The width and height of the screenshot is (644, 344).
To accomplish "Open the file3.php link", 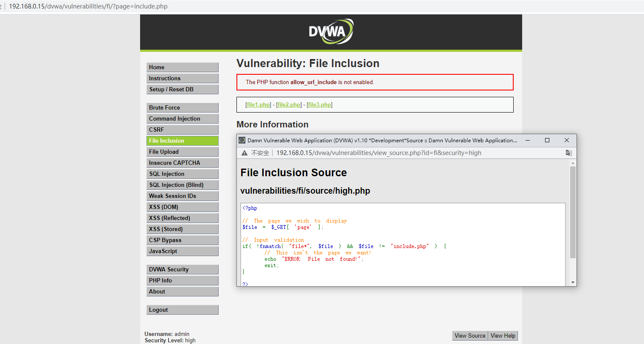I will click(x=319, y=105).
